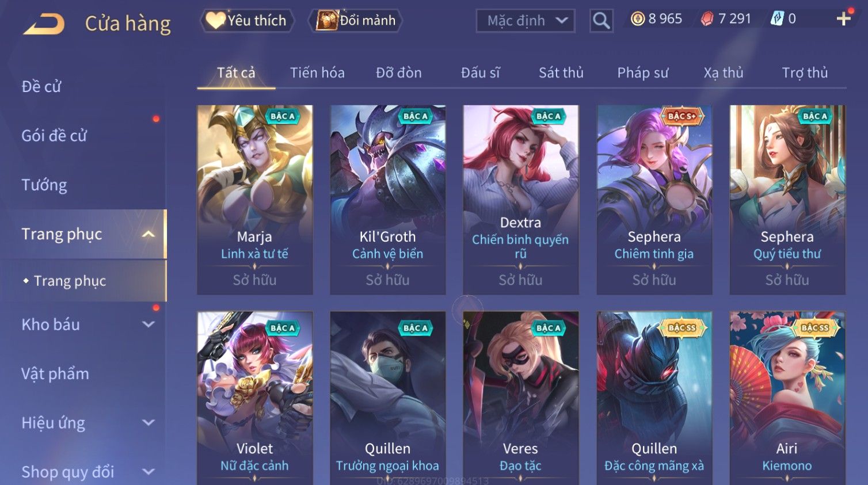The width and height of the screenshot is (868, 485).
Task: Switch to the Sát thủ tab
Action: [561, 72]
